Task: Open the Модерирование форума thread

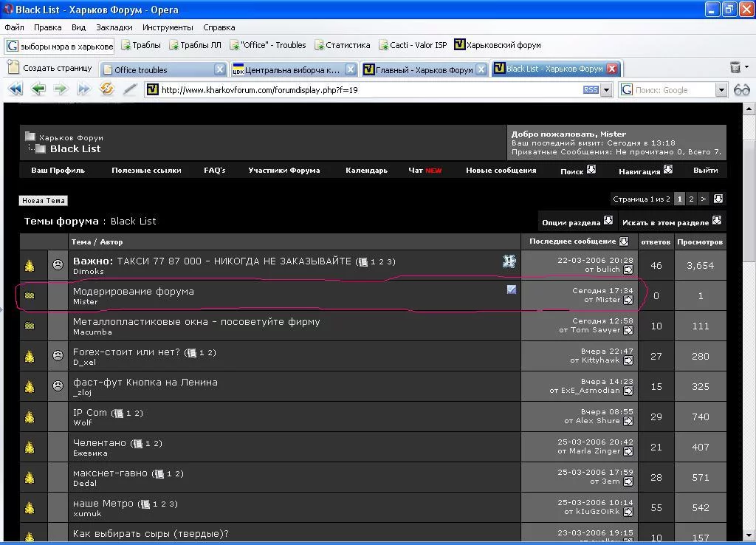Action: pos(133,291)
